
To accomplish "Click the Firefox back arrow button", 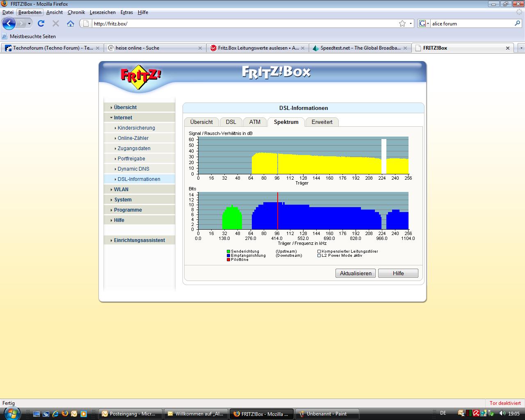I will (x=9, y=23).
